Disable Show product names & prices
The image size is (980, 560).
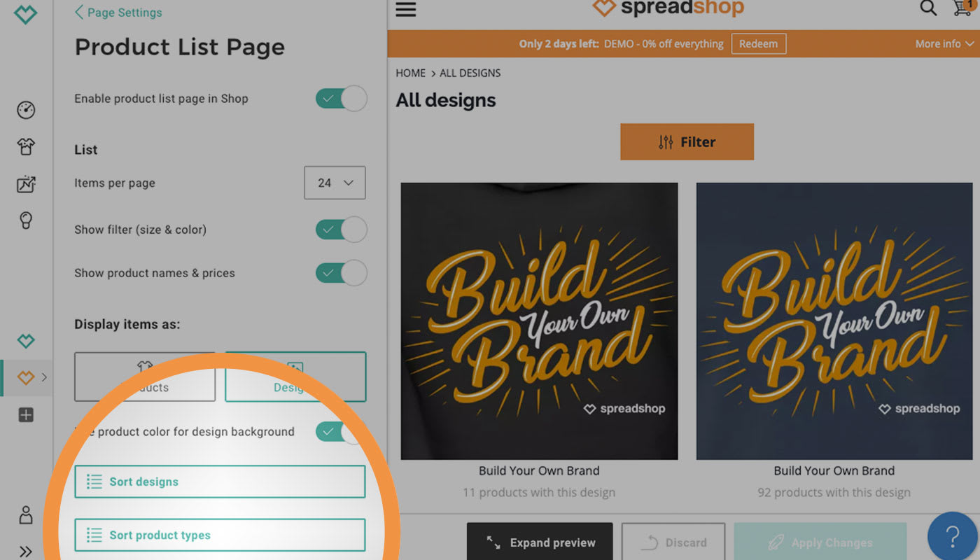341,273
